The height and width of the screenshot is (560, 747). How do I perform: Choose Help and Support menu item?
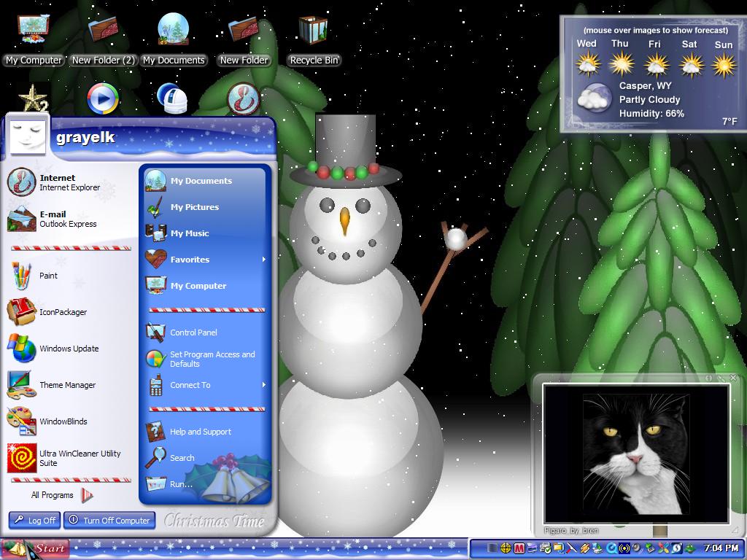[x=206, y=432]
